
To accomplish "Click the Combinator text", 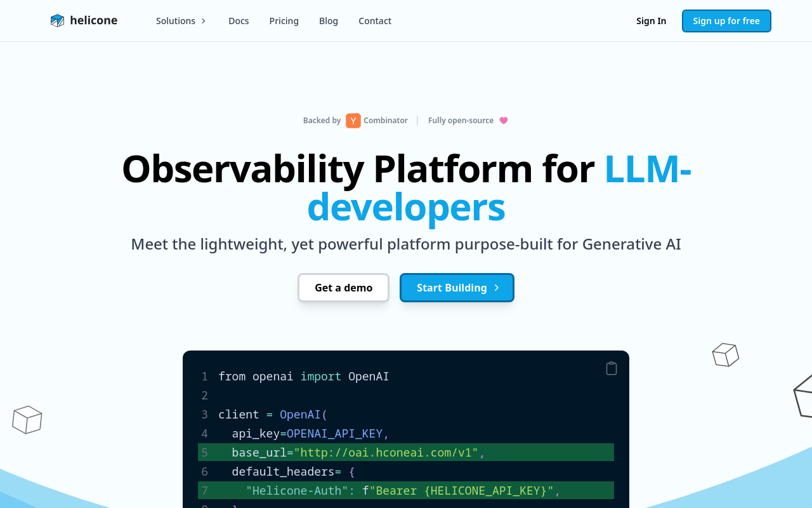I will 386,121.
